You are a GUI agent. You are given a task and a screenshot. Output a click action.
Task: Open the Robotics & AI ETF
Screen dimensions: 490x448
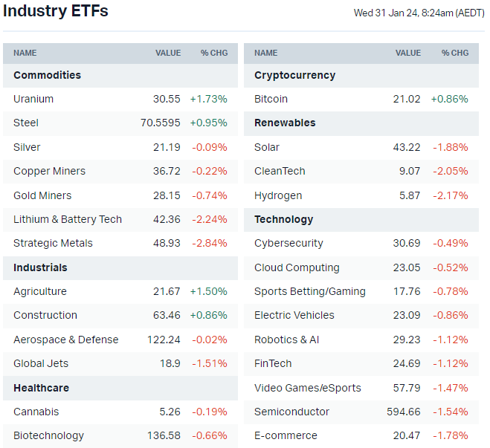[x=286, y=340]
